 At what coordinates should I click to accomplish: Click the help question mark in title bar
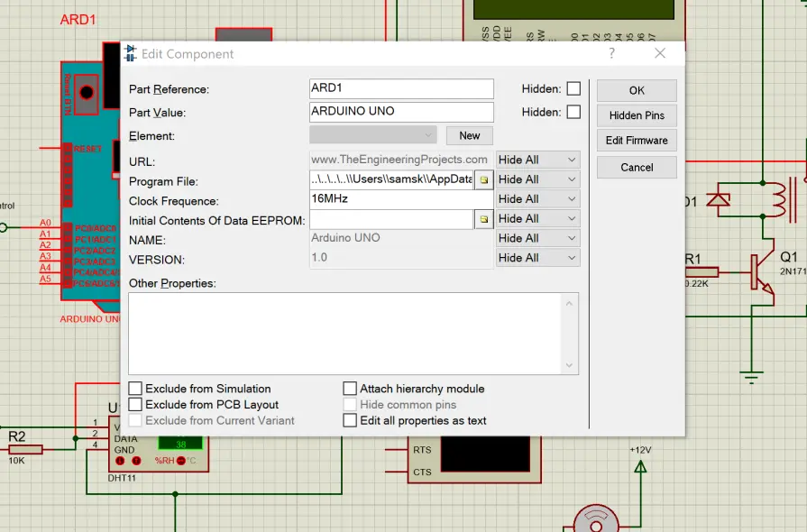tap(611, 53)
